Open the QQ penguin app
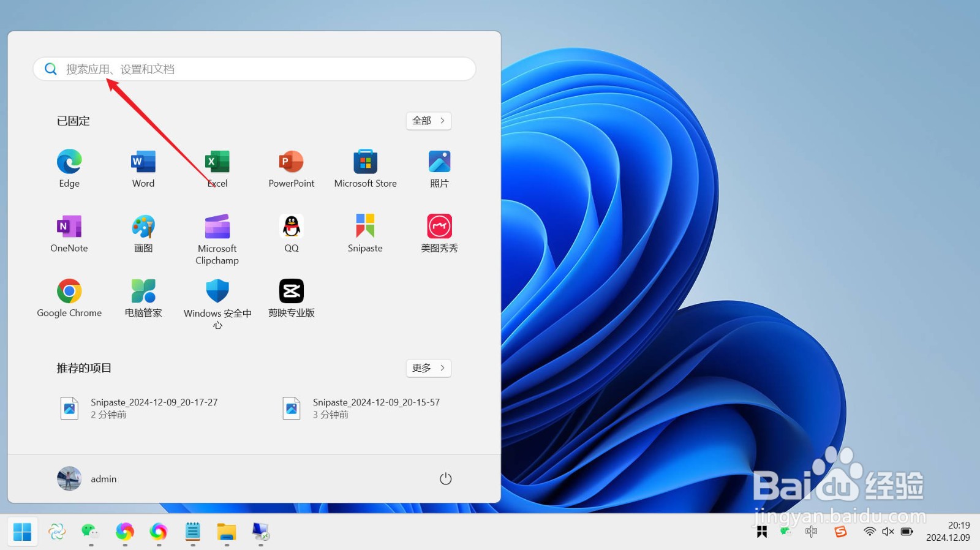The width and height of the screenshot is (980, 550). [x=292, y=233]
